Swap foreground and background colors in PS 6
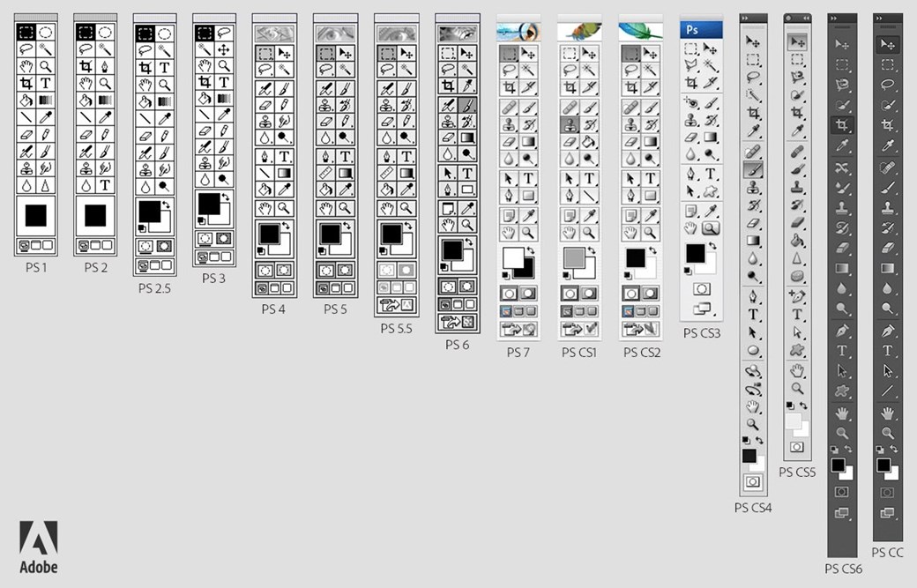This screenshot has height=588, width=917. tap(469, 242)
